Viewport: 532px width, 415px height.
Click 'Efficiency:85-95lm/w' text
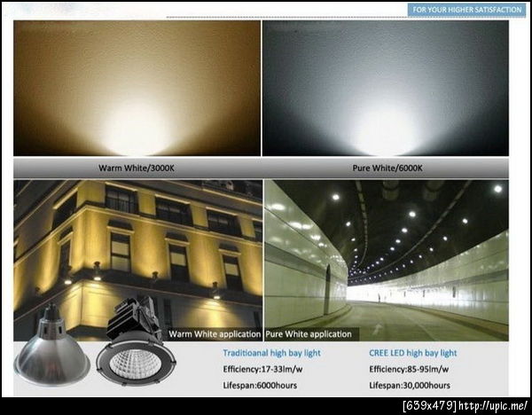pyautogui.click(x=409, y=369)
